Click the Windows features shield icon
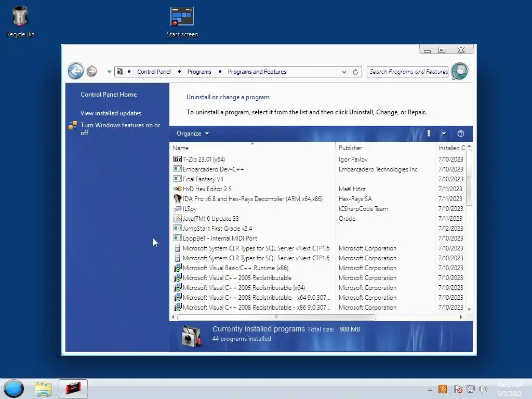Viewport: 532px width, 399px height. [x=73, y=126]
